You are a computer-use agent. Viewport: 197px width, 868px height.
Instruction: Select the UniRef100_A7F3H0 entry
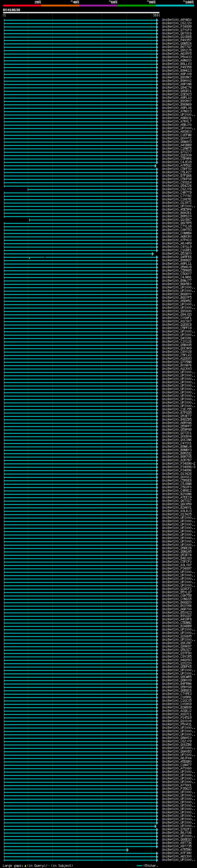(x=176, y=853)
